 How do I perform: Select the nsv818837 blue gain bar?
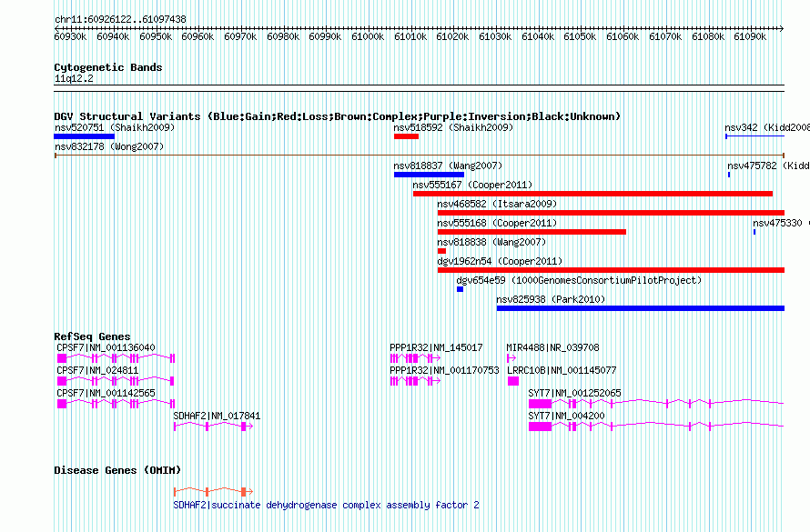click(429, 175)
